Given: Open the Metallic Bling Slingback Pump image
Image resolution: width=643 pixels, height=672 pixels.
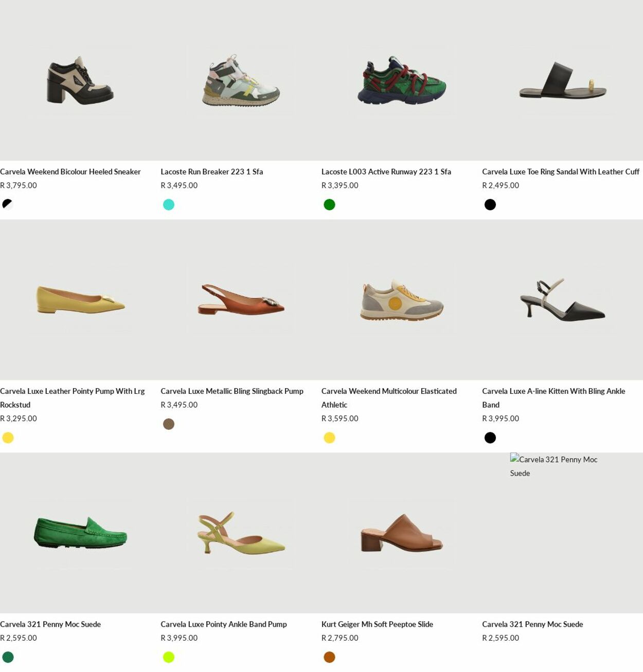Looking at the screenshot, I should point(241,300).
